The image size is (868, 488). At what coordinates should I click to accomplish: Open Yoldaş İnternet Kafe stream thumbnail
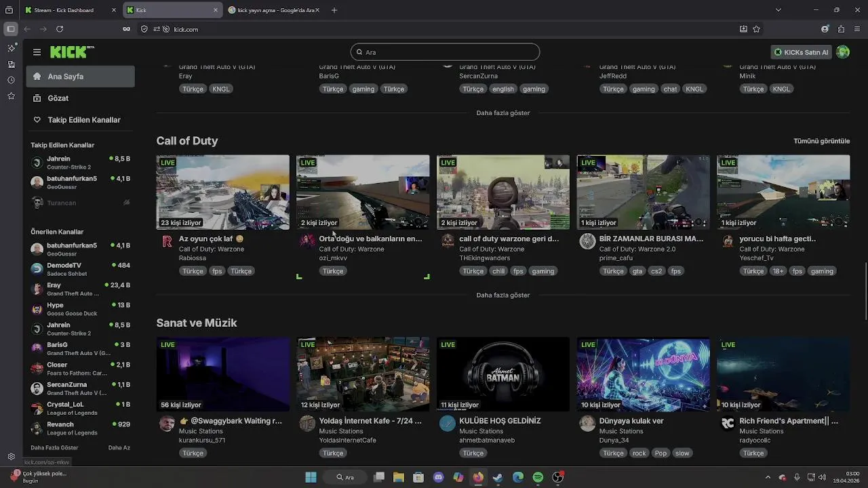pos(363,374)
